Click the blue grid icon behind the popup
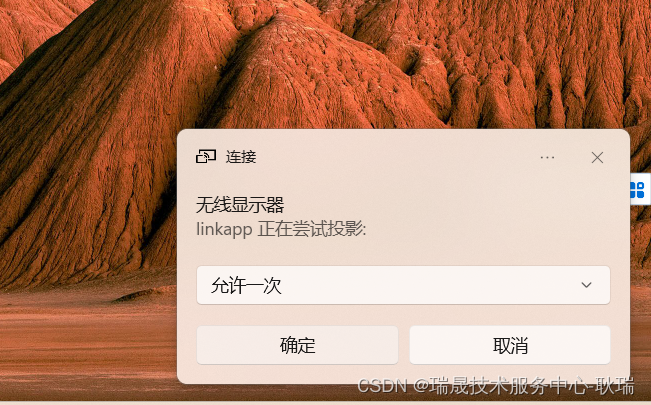This screenshot has width=651, height=405. coord(638,190)
